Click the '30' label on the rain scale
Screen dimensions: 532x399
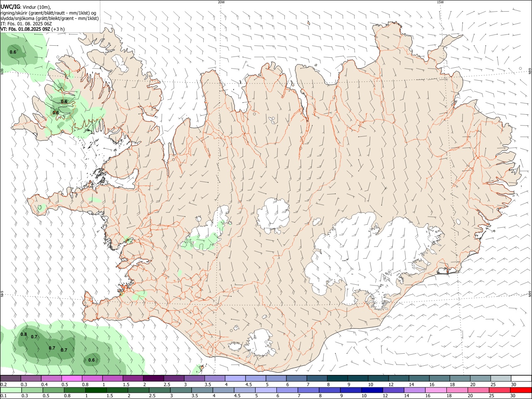[x=513, y=396]
